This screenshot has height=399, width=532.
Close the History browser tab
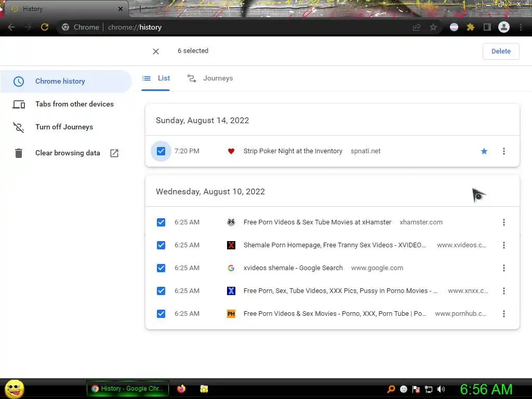(121, 9)
